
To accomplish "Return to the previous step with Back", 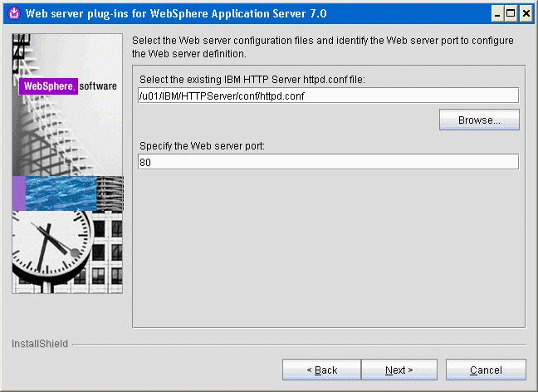I will point(321,370).
